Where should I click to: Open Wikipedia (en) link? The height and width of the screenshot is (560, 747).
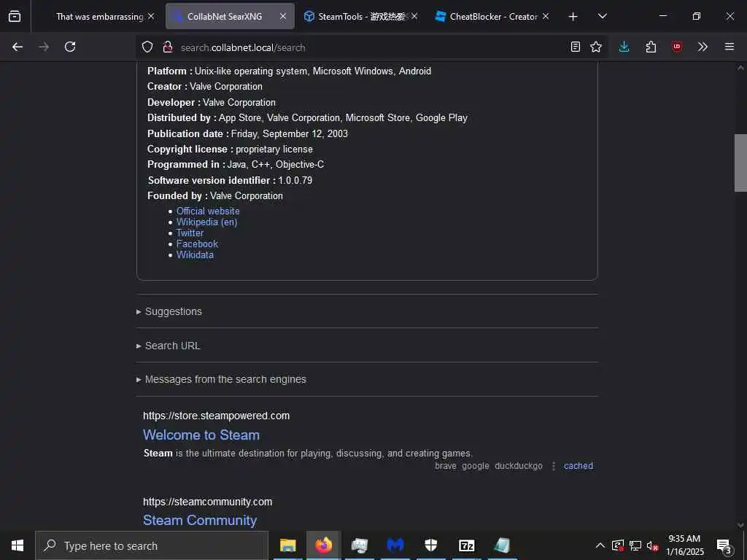coord(206,222)
